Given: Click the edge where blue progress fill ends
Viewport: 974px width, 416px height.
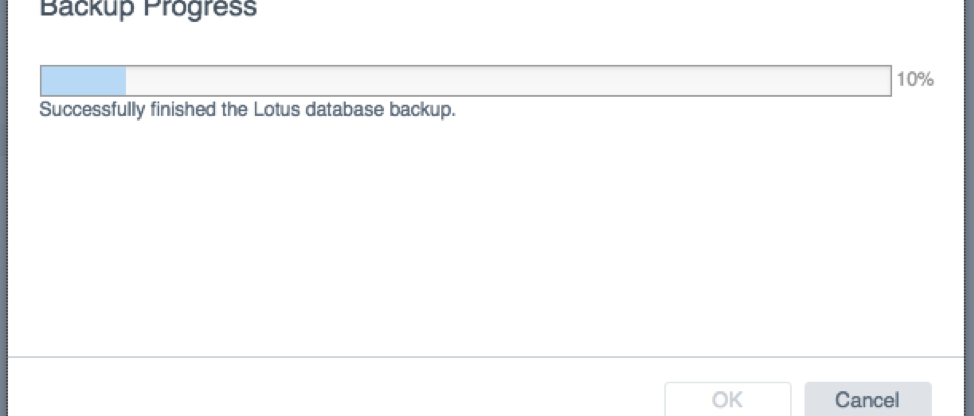Looking at the screenshot, I should 126,81.
